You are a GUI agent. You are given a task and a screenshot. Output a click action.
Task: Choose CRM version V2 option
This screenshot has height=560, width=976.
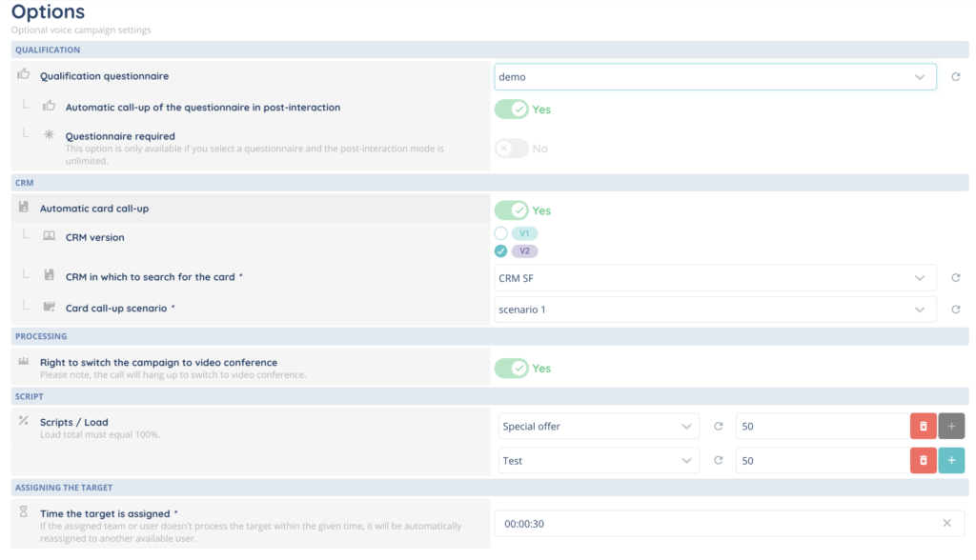click(501, 251)
